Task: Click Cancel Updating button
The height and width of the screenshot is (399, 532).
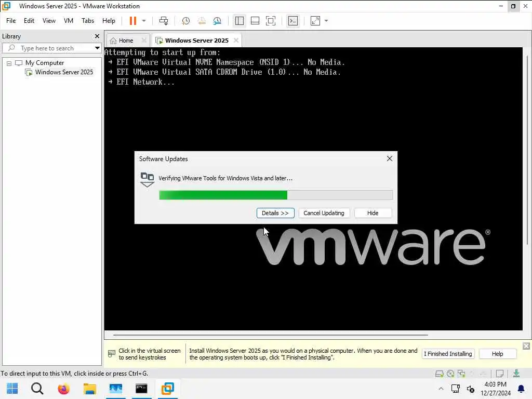Action: pos(324,213)
